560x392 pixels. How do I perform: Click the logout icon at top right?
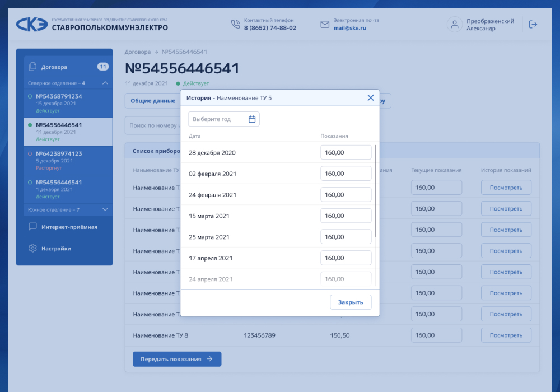click(533, 24)
